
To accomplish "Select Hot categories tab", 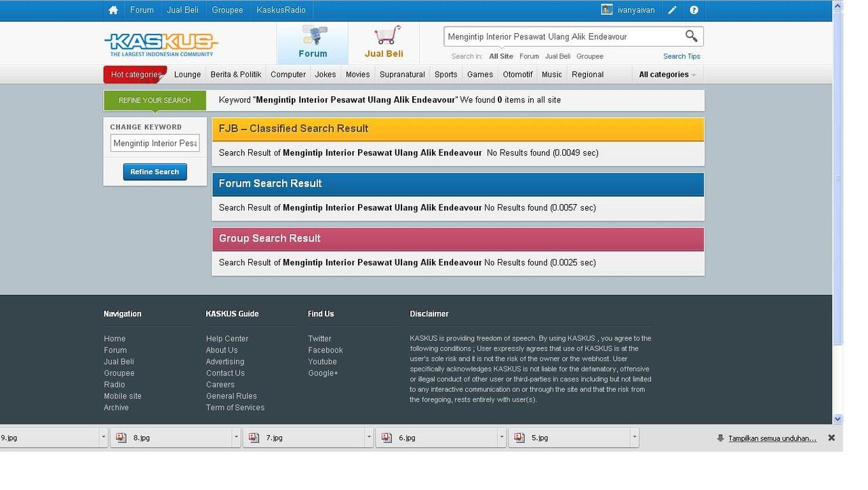I will point(136,75).
